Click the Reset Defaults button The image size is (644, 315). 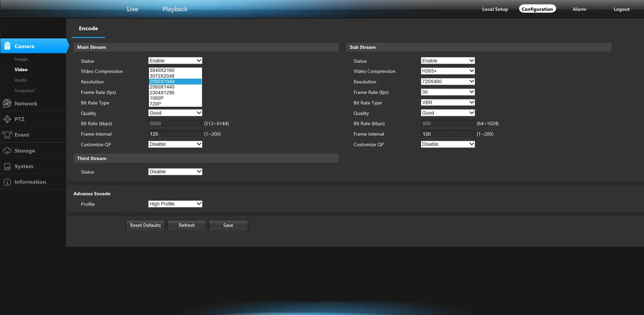coord(145,225)
